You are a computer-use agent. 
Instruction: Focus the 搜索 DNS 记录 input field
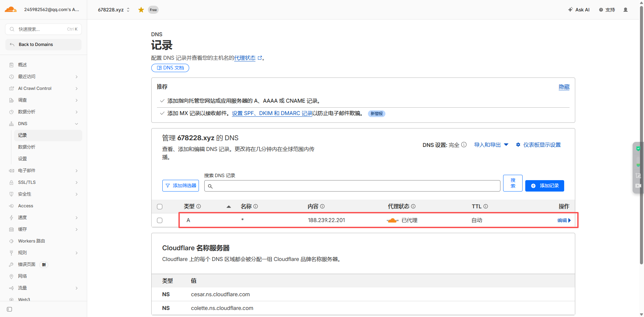pyautogui.click(x=352, y=186)
